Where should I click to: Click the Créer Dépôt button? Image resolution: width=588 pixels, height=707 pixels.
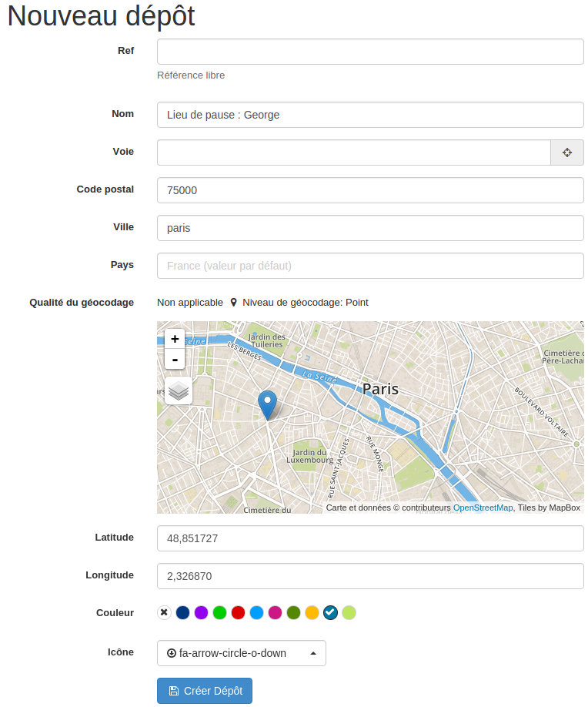click(205, 691)
